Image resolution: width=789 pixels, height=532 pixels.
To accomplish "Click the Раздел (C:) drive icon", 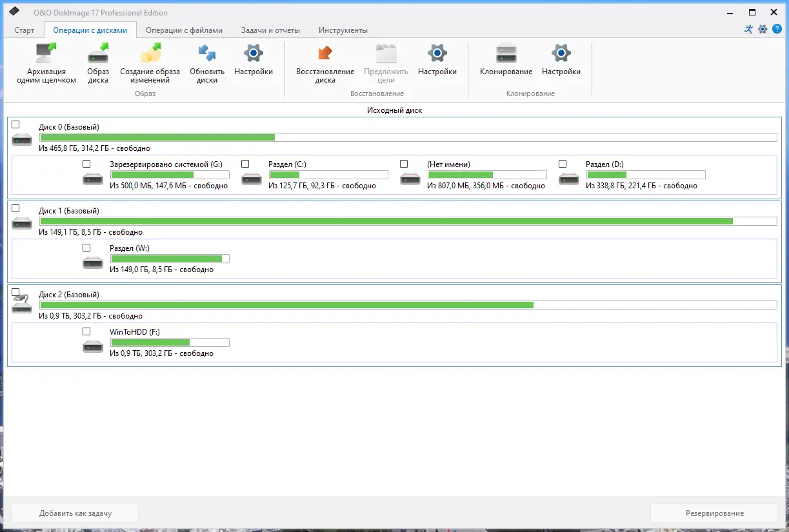I will 252,178.
